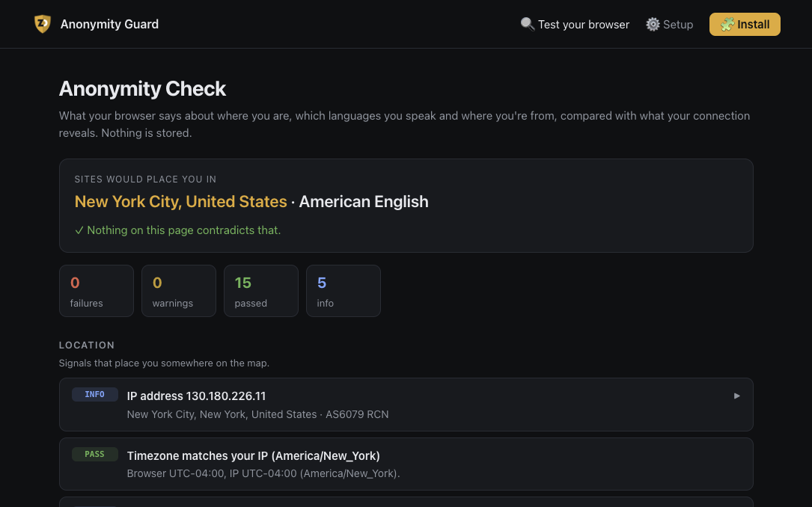This screenshot has width=812, height=507.
Task: Click Browser UTC-04:00 detail line
Action: click(263, 473)
